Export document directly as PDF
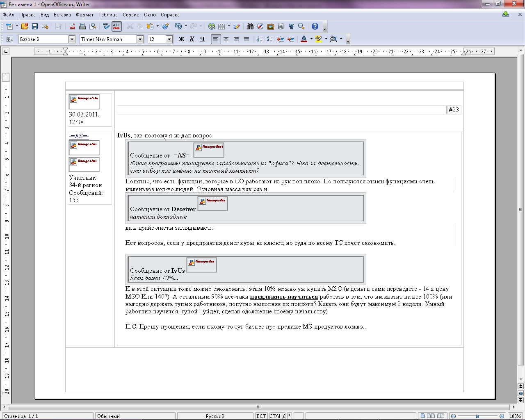 tap(72, 26)
